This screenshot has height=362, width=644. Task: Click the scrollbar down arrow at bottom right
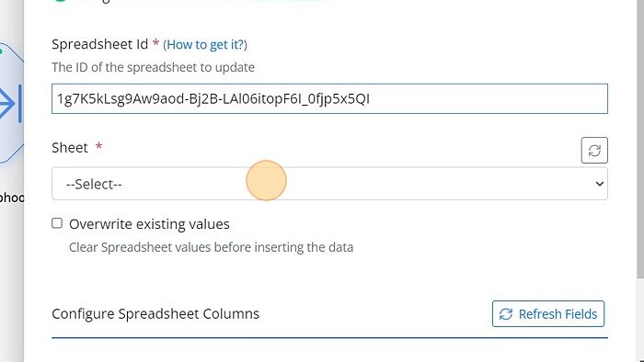pos(641,359)
